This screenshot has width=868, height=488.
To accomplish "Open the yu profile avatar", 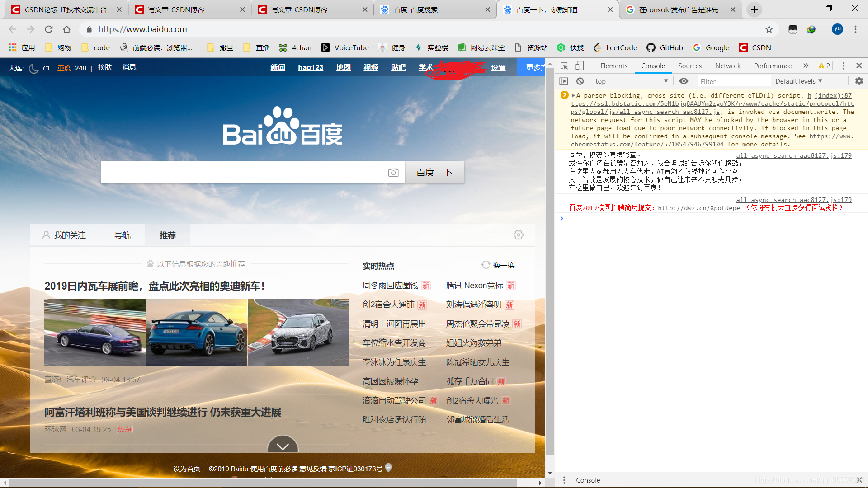I will pos(838,29).
